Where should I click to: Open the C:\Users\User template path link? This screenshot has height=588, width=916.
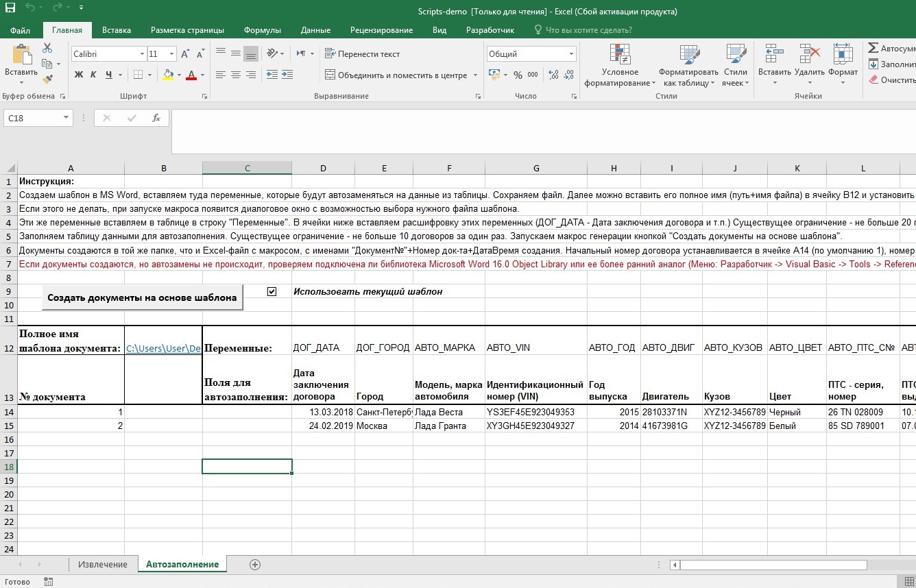pos(163,349)
